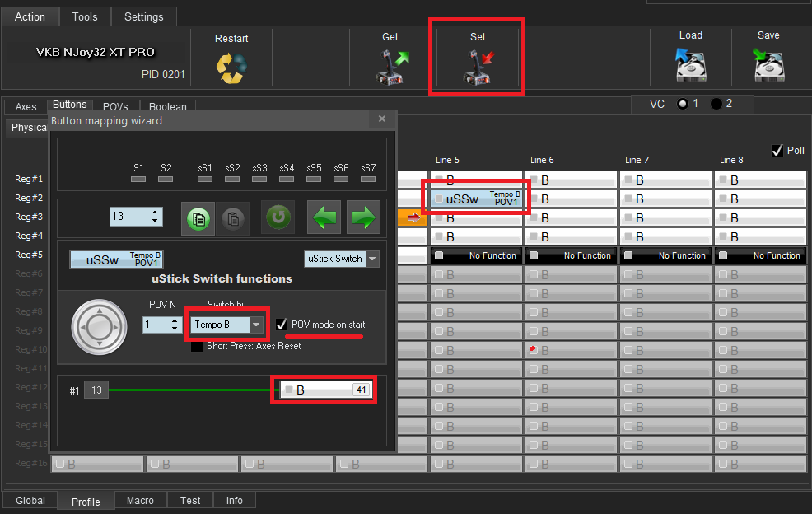This screenshot has height=514, width=812.
Task: Toggle POV mode on start checkbox
Action: [281, 325]
